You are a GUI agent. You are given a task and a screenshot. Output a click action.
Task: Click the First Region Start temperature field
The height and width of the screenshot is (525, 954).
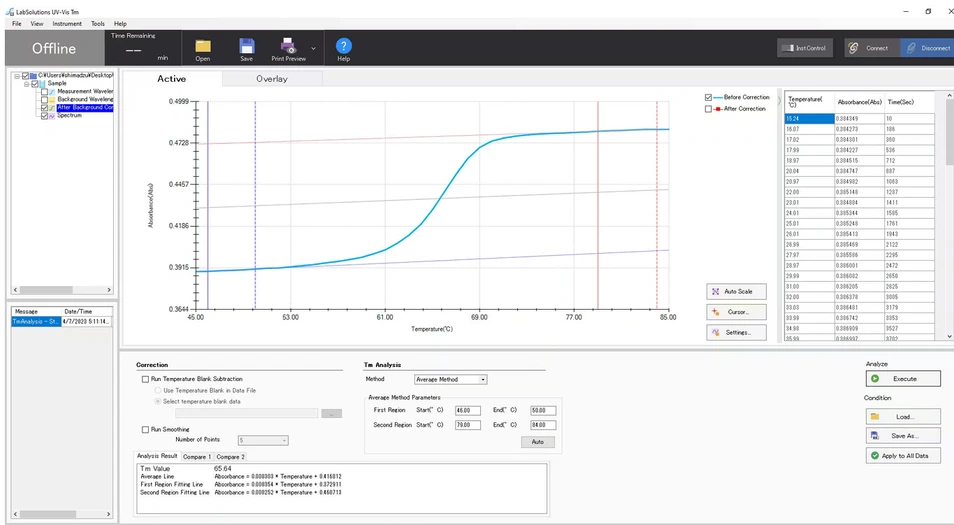(467, 410)
